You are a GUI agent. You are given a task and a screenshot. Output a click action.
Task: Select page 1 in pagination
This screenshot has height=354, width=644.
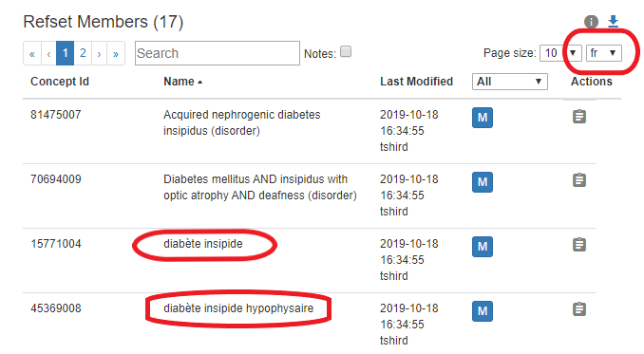point(65,53)
